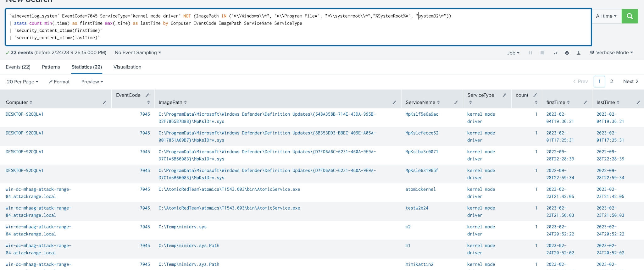Sort by the ImagePath column

coord(173,102)
